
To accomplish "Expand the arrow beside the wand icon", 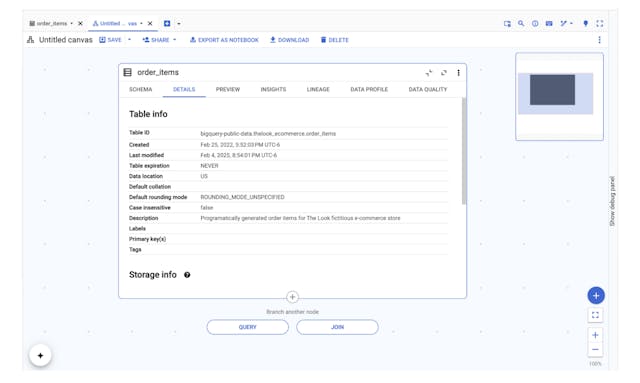I will tap(571, 24).
